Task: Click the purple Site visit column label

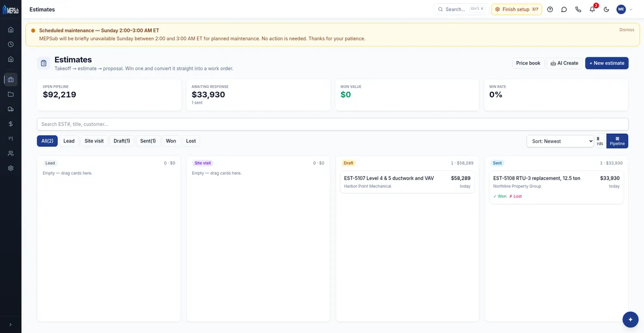Action: (202, 163)
